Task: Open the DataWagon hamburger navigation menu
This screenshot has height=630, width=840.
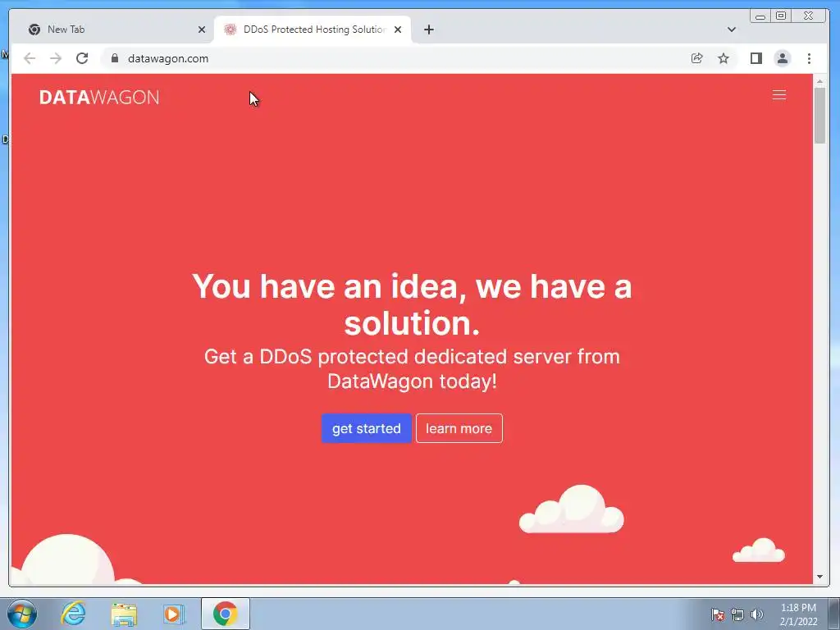Action: pyautogui.click(x=779, y=95)
